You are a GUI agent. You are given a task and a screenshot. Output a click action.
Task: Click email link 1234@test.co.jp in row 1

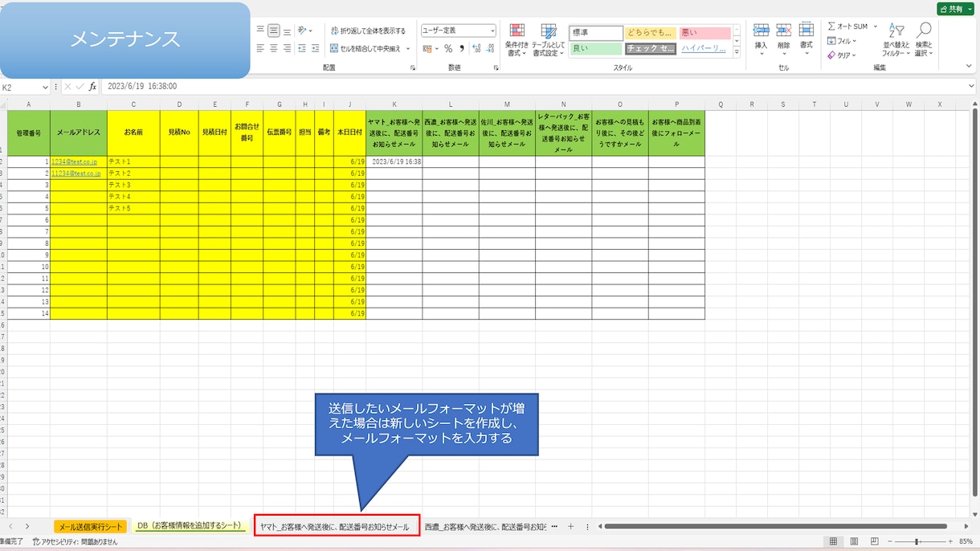point(74,161)
